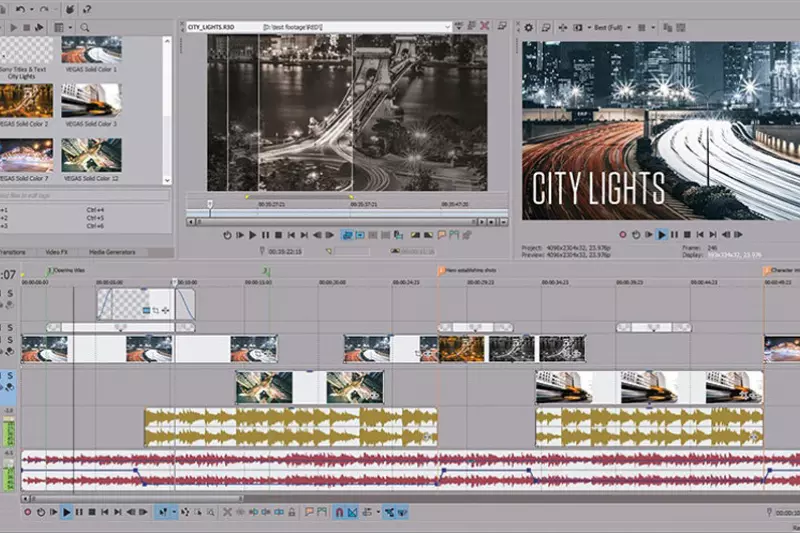This screenshot has width=800, height=533.
Task: Click the overlays grid icon in preview
Action: (642, 28)
